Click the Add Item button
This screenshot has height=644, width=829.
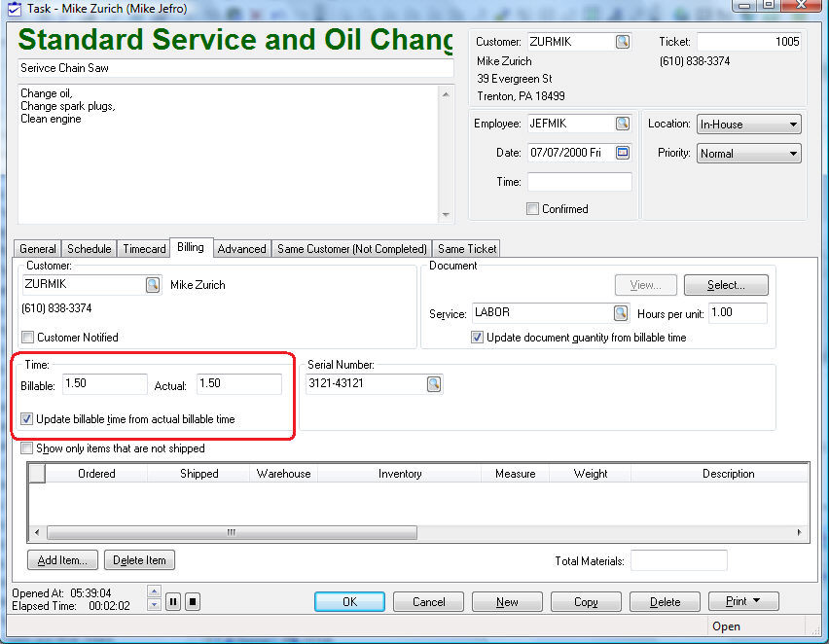pyautogui.click(x=62, y=560)
